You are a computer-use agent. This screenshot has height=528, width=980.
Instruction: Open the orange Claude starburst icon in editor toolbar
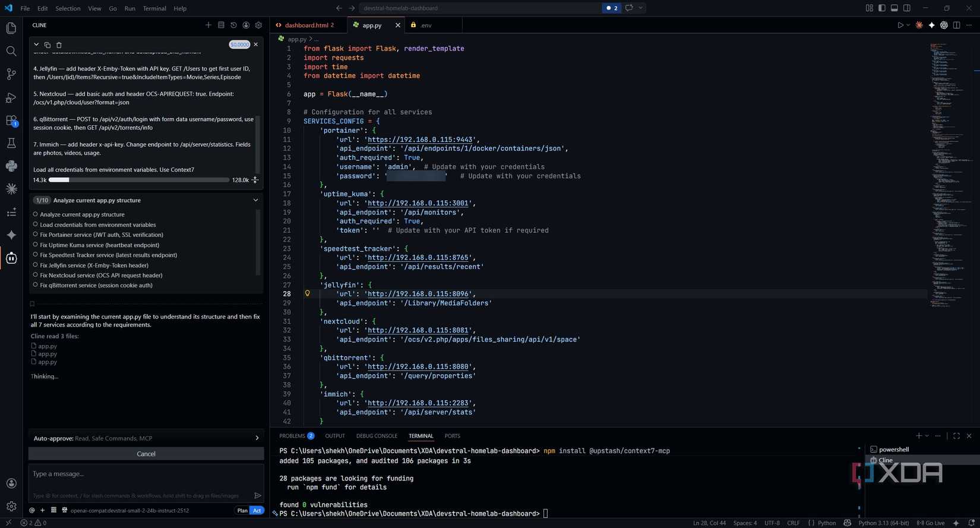919,25
